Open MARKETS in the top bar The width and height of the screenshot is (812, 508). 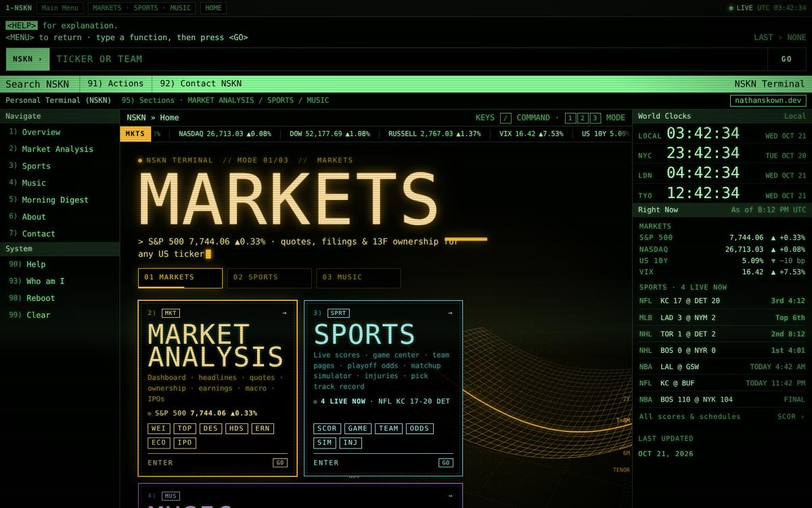point(107,8)
